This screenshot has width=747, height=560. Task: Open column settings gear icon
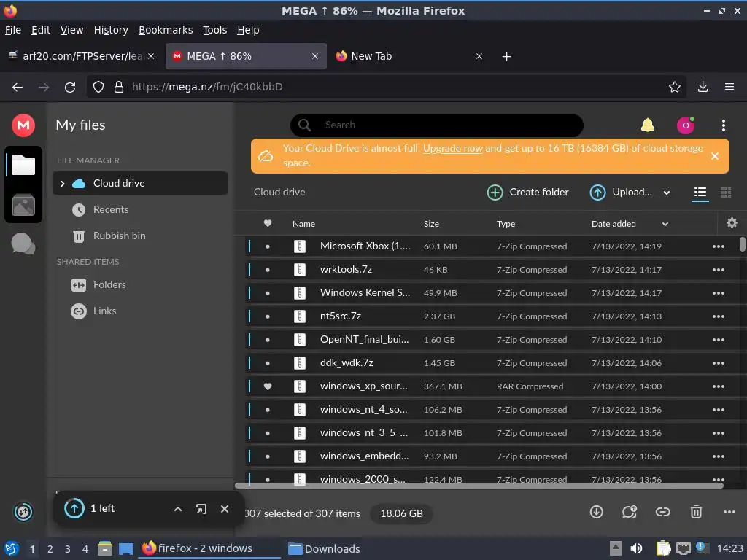tap(732, 223)
